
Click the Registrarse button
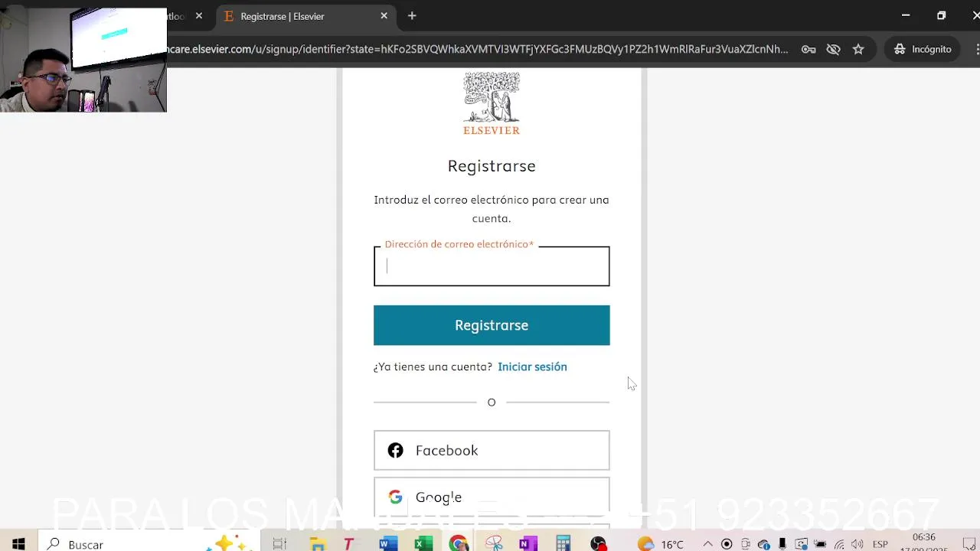(492, 325)
